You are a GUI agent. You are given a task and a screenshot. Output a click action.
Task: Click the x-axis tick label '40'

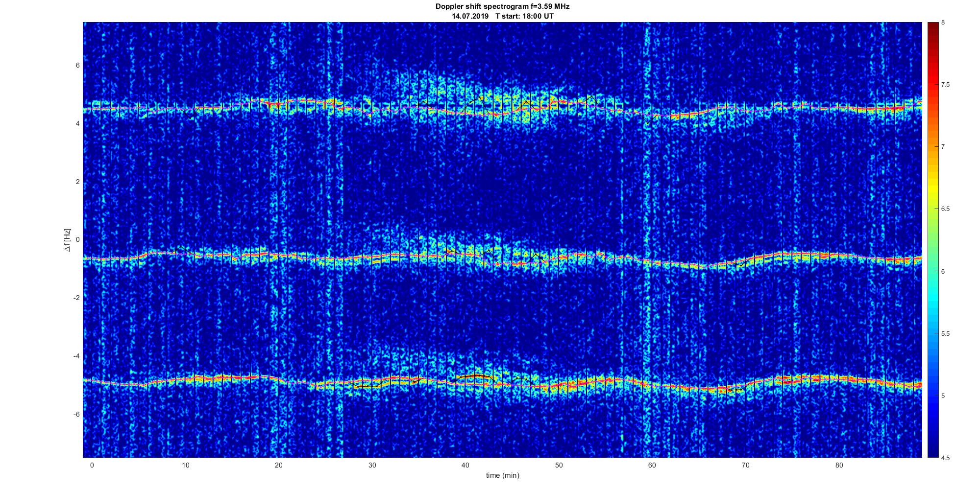(x=465, y=465)
